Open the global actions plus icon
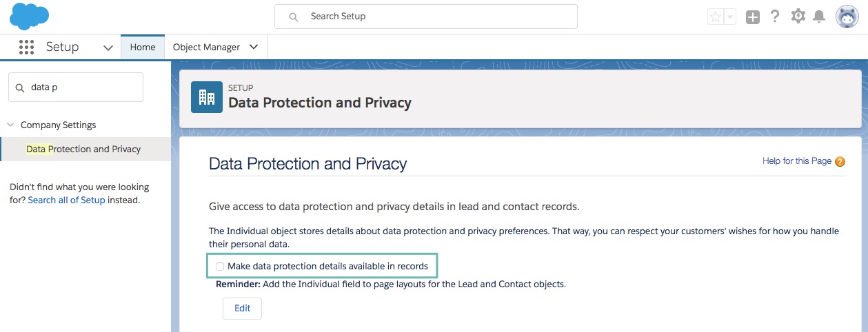Screen dimensions: 868x332 pyautogui.click(x=753, y=17)
